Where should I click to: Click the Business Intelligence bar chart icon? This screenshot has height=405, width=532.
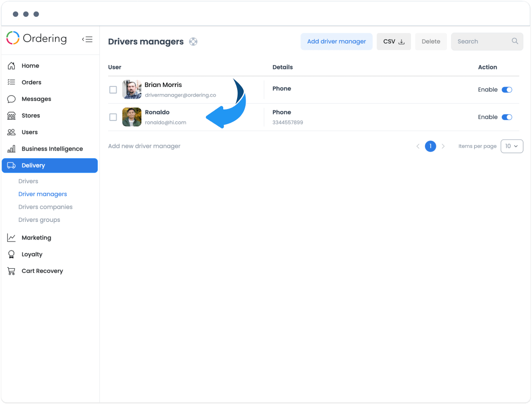coord(11,149)
